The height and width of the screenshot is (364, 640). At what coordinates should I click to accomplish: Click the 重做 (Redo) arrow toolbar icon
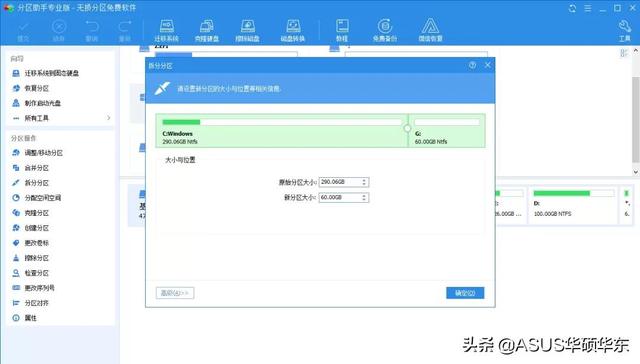(x=124, y=31)
